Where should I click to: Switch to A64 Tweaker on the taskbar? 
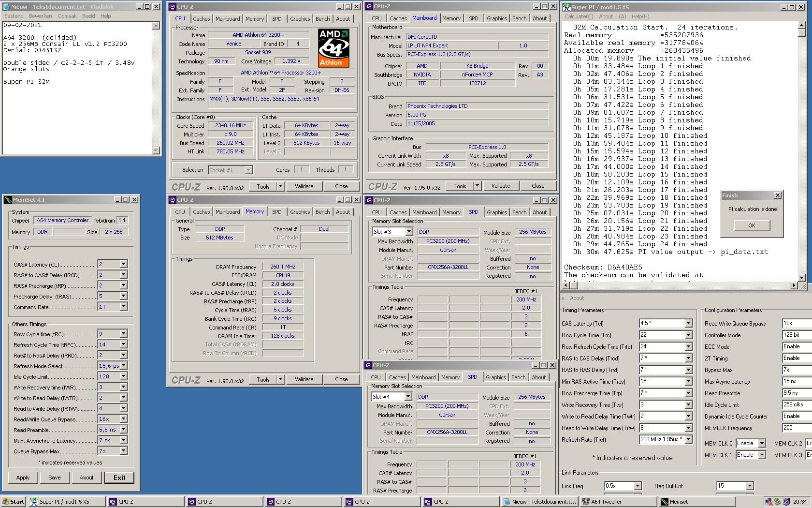[618, 502]
